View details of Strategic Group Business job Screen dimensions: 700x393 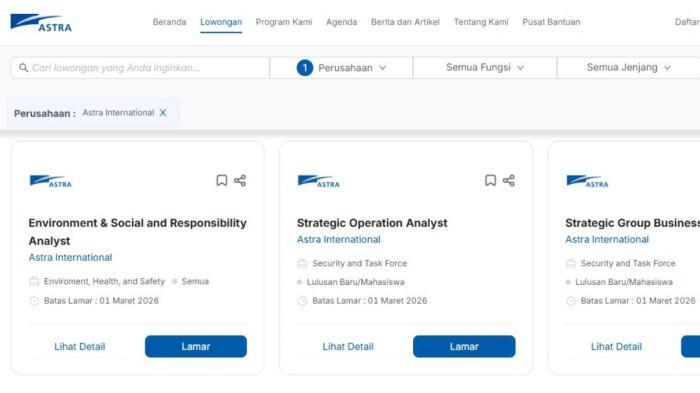(617, 347)
